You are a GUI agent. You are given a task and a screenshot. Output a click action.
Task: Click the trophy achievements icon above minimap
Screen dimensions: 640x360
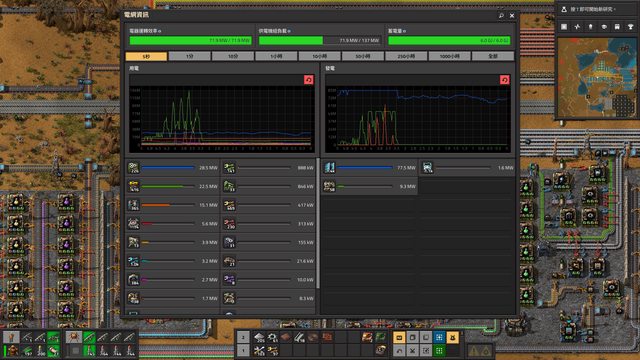tap(631, 27)
